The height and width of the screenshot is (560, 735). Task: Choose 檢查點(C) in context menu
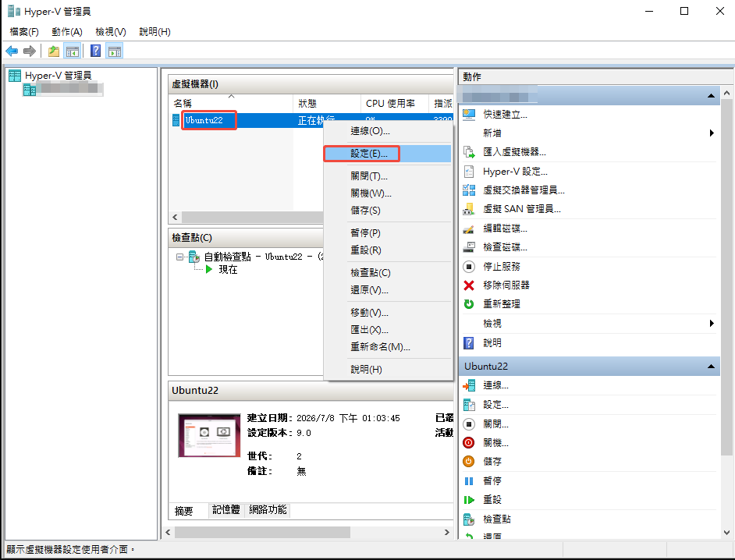coord(388,273)
